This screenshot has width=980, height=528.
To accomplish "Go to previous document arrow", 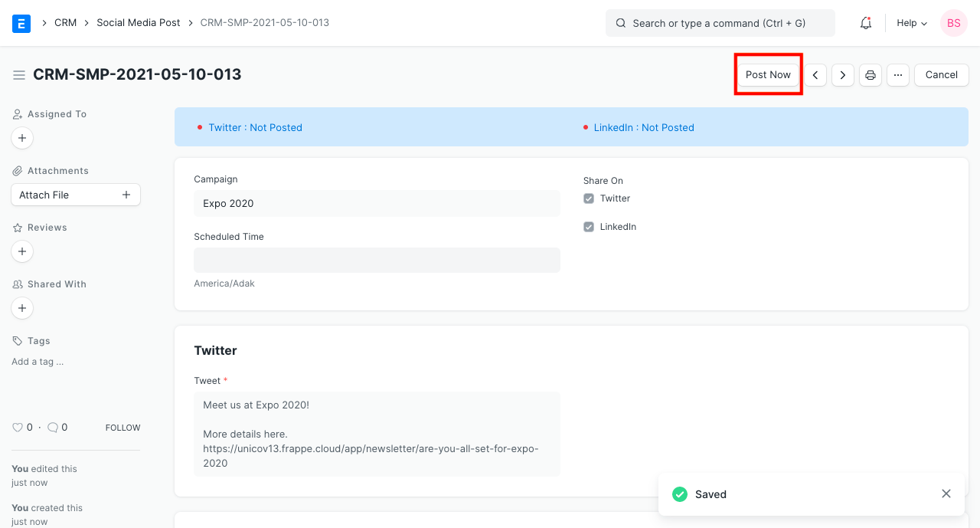I will pyautogui.click(x=815, y=75).
